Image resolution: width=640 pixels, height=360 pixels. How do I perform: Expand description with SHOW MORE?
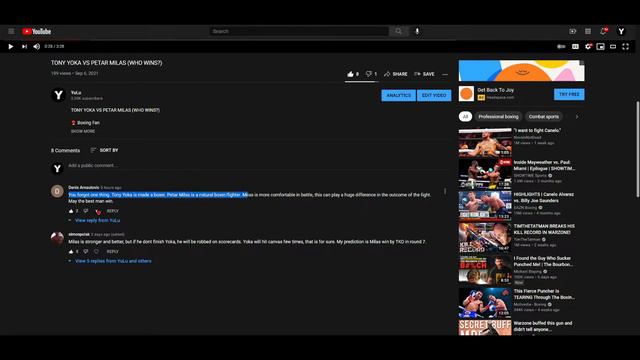pos(83,131)
